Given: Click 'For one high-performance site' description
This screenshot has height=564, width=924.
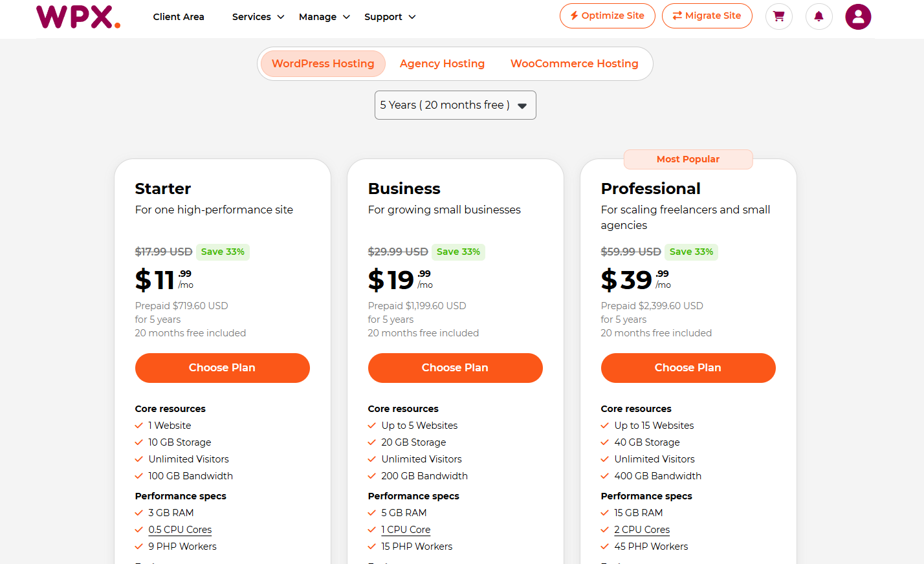Looking at the screenshot, I should [214, 210].
